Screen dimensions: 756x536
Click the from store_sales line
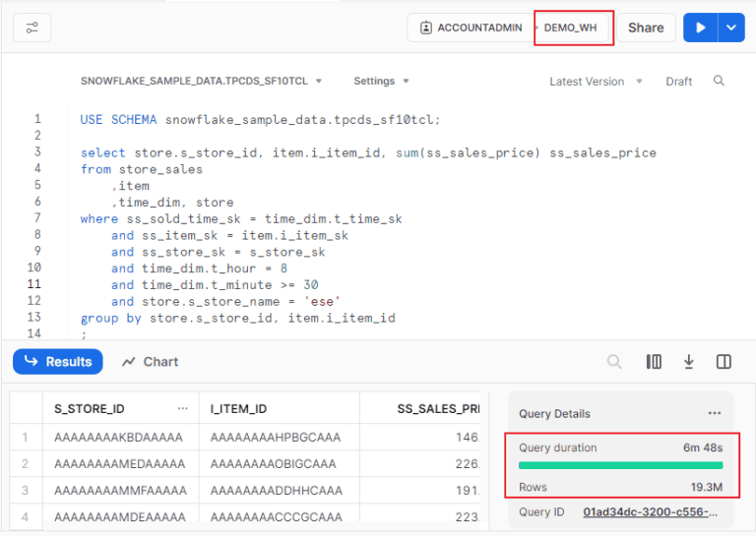point(142,169)
